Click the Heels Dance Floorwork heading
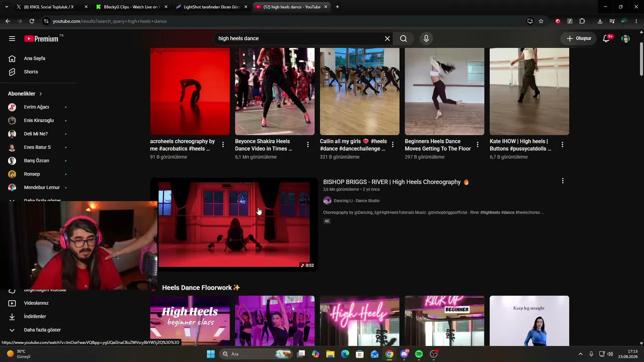This screenshot has width=644, height=362. [201, 288]
